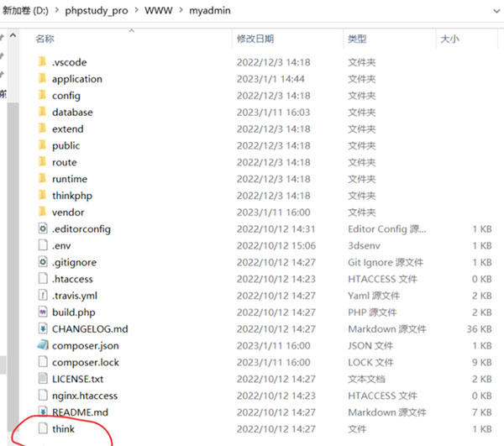Screen dimensions: 504x446
Task: Select the route folder icon
Action: (x=42, y=161)
